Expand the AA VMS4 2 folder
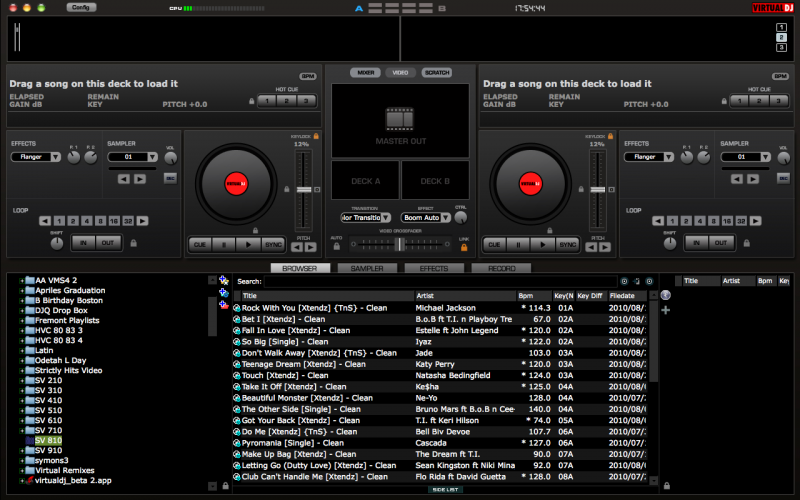This screenshot has width=800, height=500. pos(21,281)
